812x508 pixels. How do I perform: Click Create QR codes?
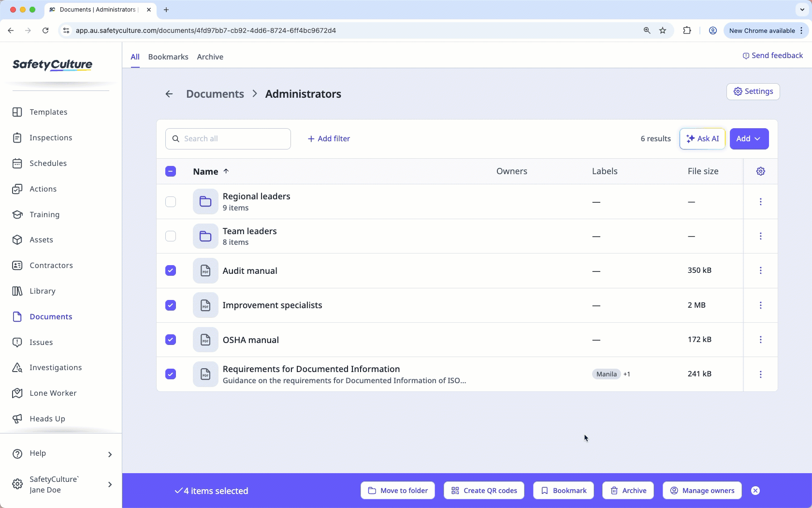click(x=484, y=491)
